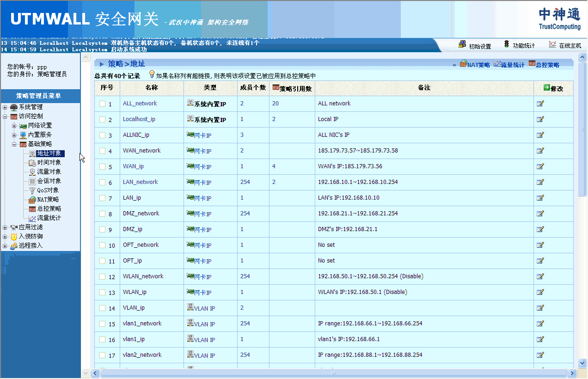Click the DMZ_network name link
The height and width of the screenshot is (379, 588).
point(141,214)
